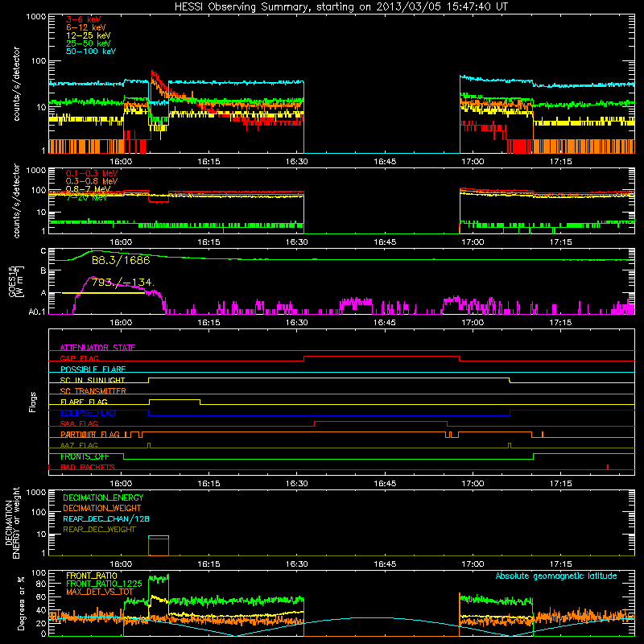The width and height of the screenshot is (644, 644).
Task: Click the PARTICLE_FLAG label
Action: pyautogui.click(x=89, y=435)
